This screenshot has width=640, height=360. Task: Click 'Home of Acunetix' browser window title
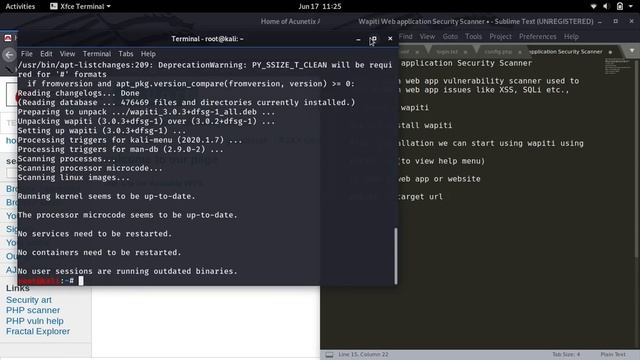click(x=290, y=21)
